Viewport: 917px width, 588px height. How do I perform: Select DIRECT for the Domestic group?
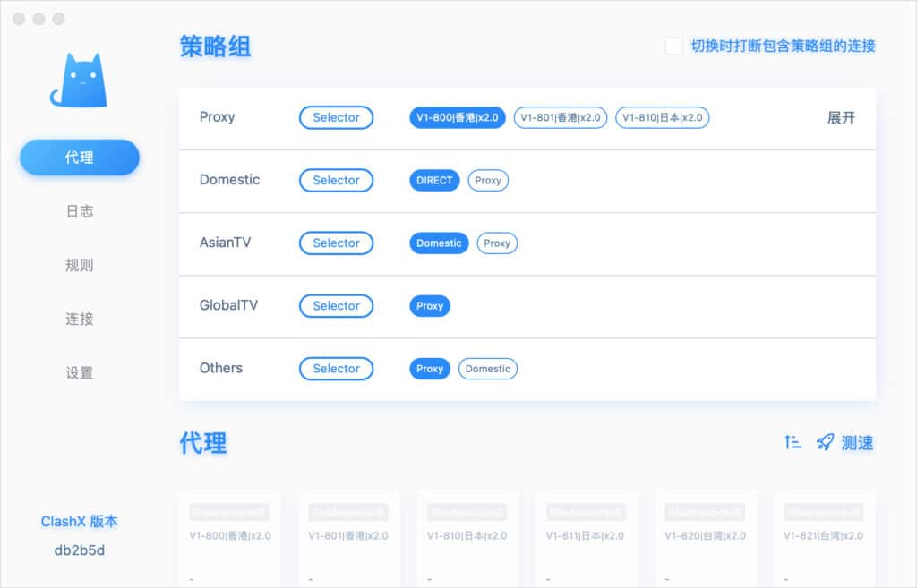click(433, 180)
